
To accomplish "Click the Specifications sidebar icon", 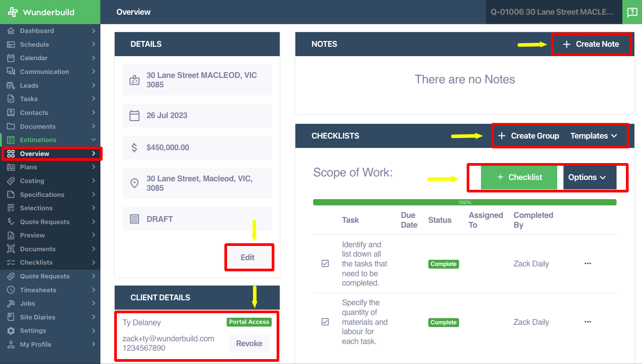I will coord(11,195).
